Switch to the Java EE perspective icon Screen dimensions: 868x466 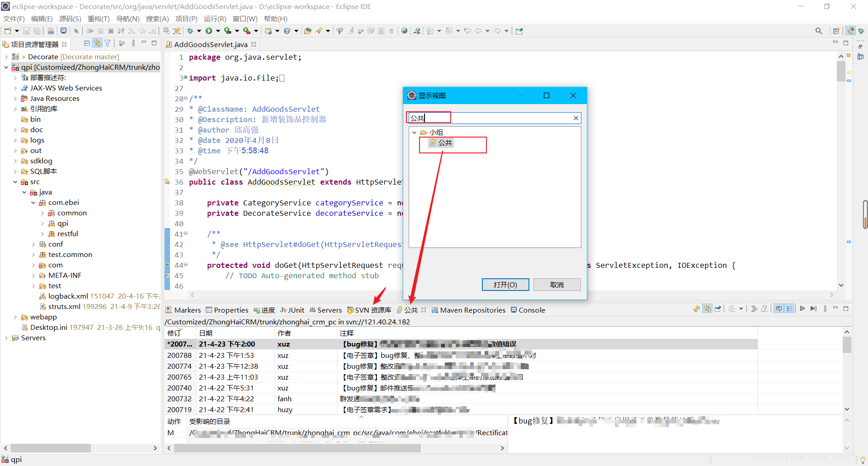coord(851,31)
